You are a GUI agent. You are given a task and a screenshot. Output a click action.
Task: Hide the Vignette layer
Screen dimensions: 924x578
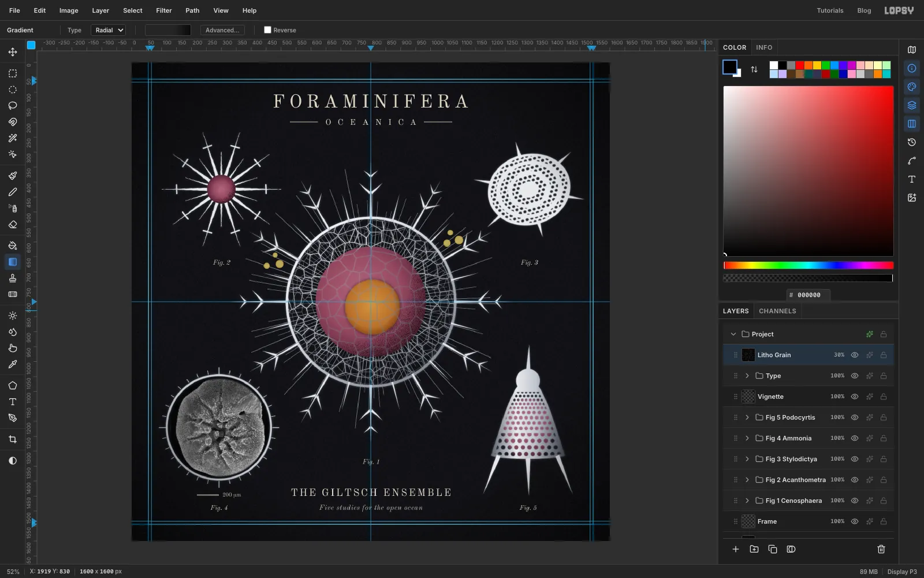tap(855, 397)
